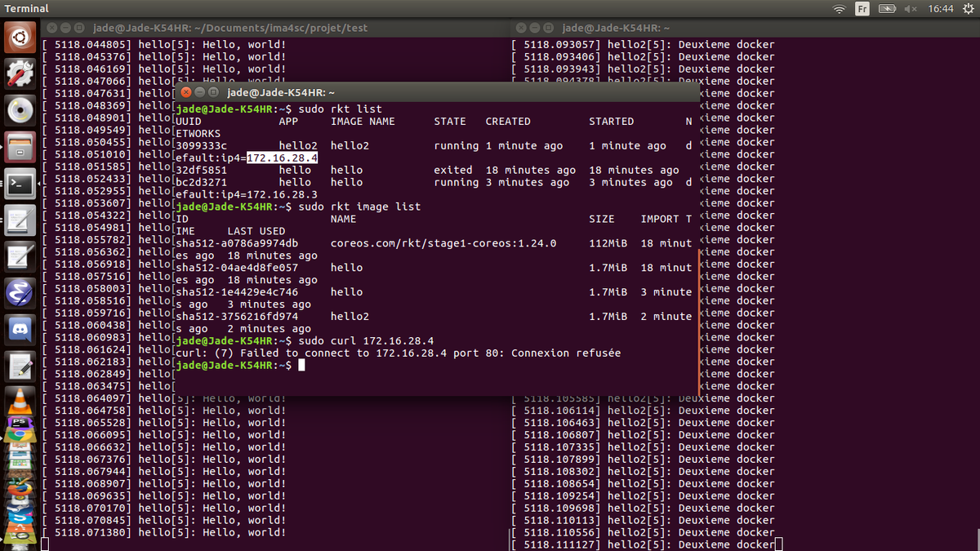Image resolution: width=980 pixels, height=551 pixels.
Task: Open the text editor icon below Terminal
Action: 20,220
